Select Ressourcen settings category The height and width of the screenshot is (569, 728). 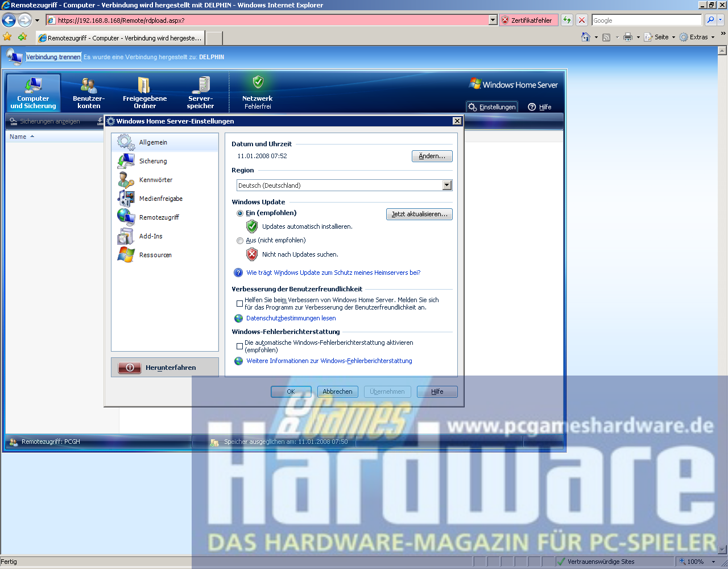coord(165,255)
